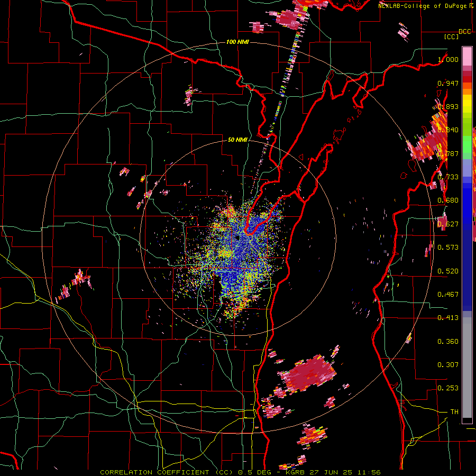Screen dimensions: 476x476
Task: Click the [CC] legend unit label
Action: click(x=452, y=36)
